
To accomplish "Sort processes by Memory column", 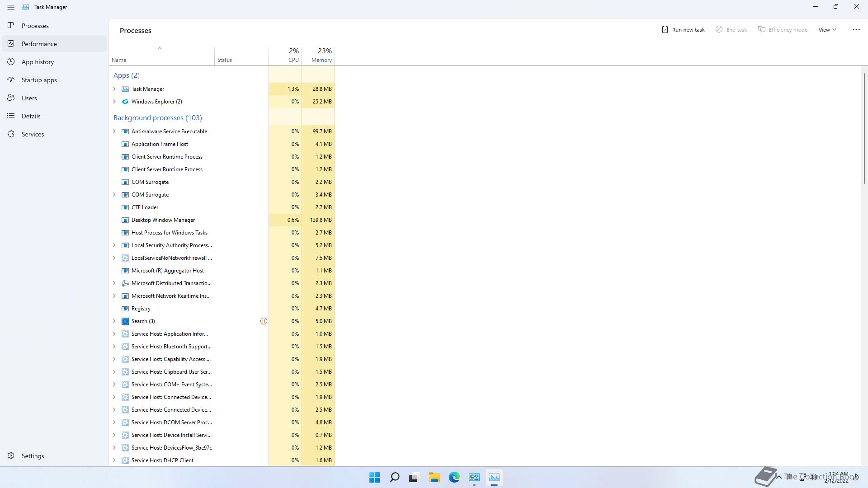I will click(x=318, y=56).
